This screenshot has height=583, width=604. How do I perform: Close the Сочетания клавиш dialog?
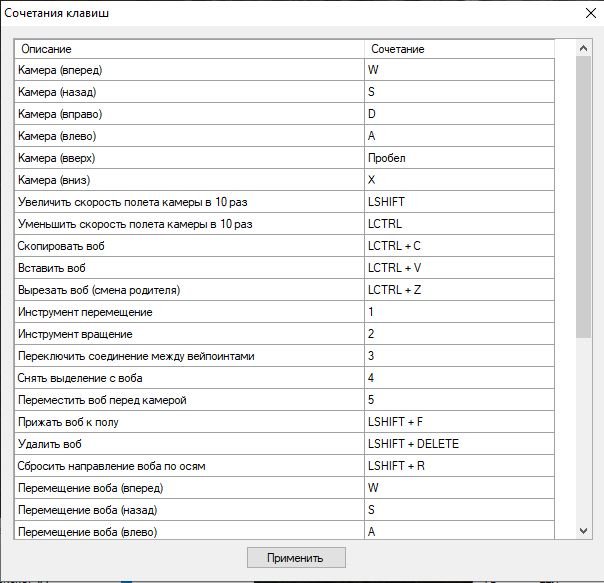click(589, 13)
